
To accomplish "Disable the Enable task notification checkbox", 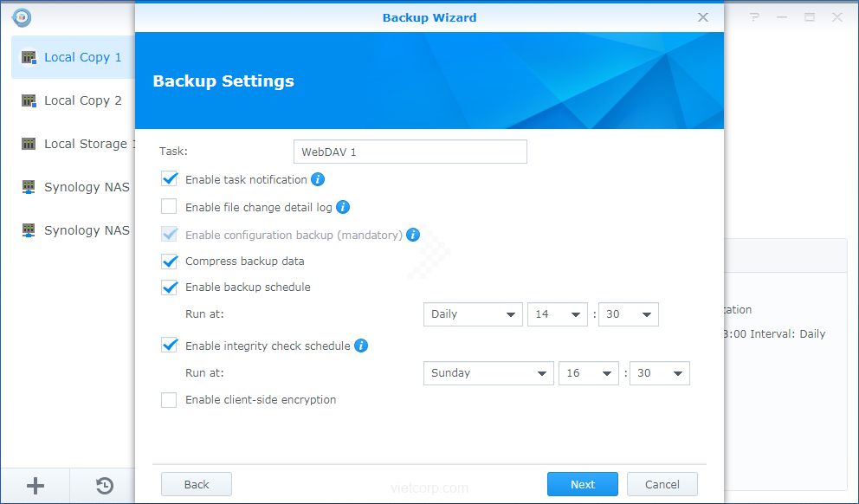I will pyautogui.click(x=170, y=179).
